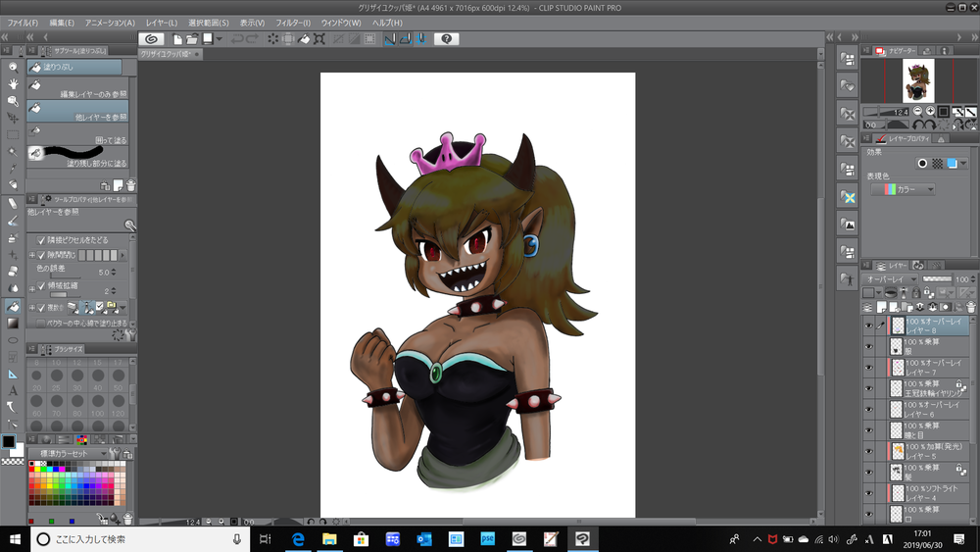Click the Undo arrow in the command bar
This screenshot has width=980, height=552.
[237, 39]
